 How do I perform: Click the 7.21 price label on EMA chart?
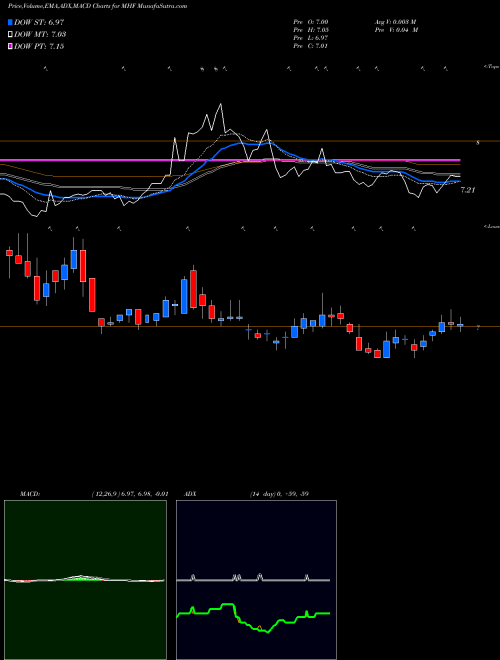tap(468, 190)
